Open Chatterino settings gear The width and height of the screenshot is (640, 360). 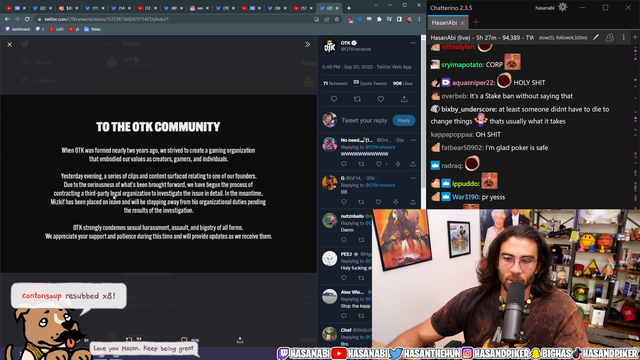click(562, 7)
